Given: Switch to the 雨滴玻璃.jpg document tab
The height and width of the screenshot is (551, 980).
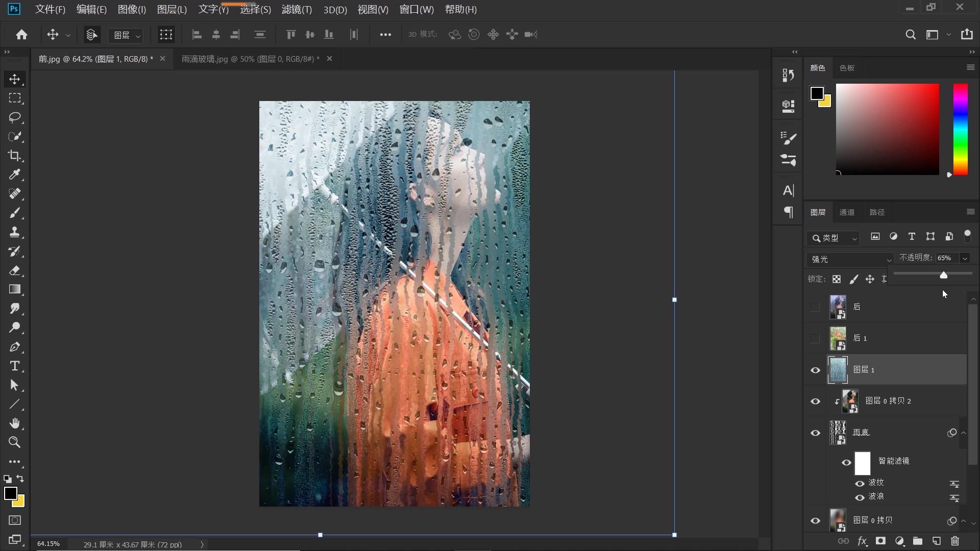Looking at the screenshot, I should 250,59.
